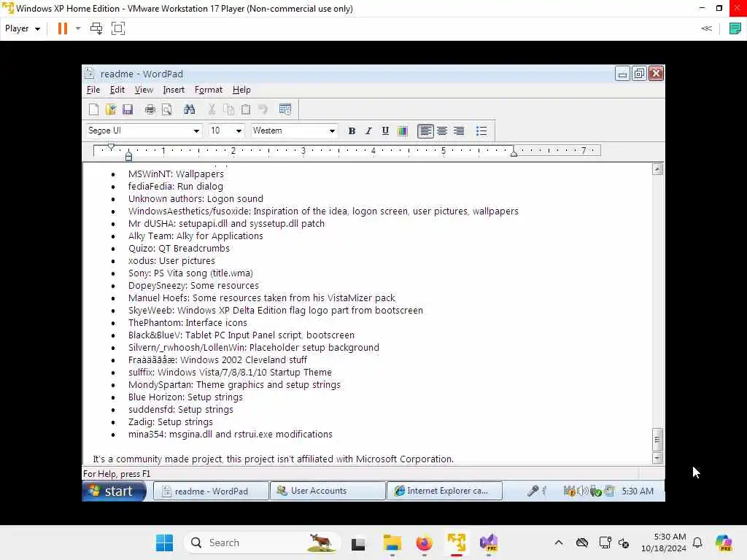Expand the font size 10 dropdown
This screenshot has width=747, height=560.
point(239,131)
